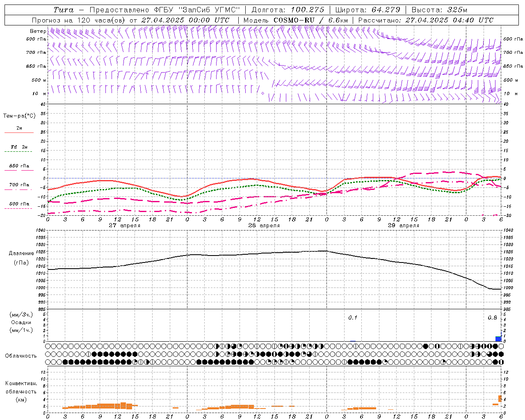Click the "28 апреля" date label
The image size is (525, 420).
click(x=264, y=226)
